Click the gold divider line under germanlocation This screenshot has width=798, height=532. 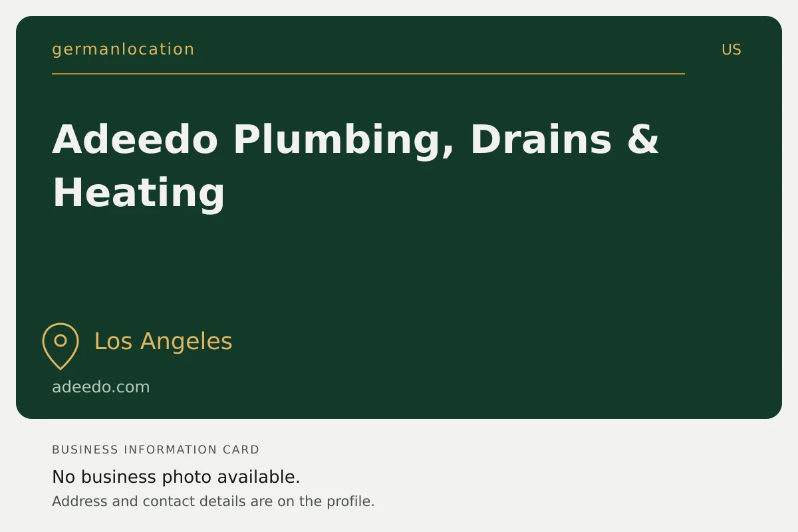tap(368, 74)
